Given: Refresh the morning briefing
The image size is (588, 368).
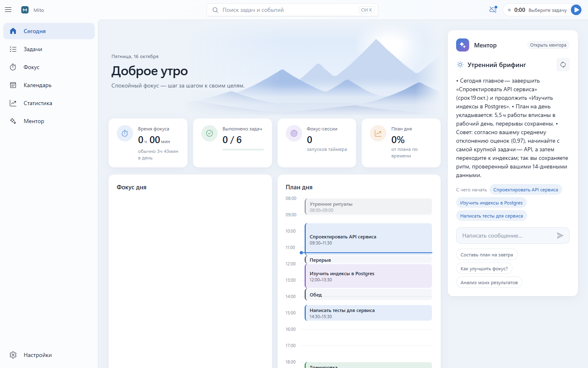Looking at the screenshot, I should [563, 65].
